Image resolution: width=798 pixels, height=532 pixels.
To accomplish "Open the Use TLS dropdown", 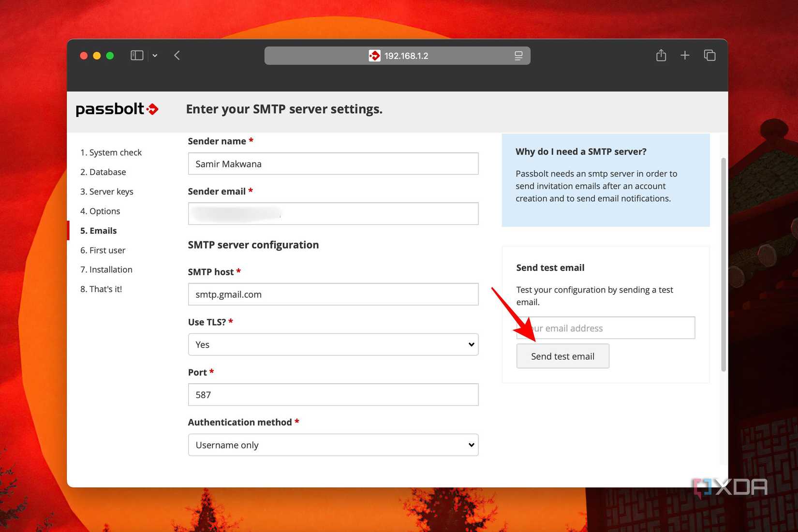I will click(x=333, y=344).
